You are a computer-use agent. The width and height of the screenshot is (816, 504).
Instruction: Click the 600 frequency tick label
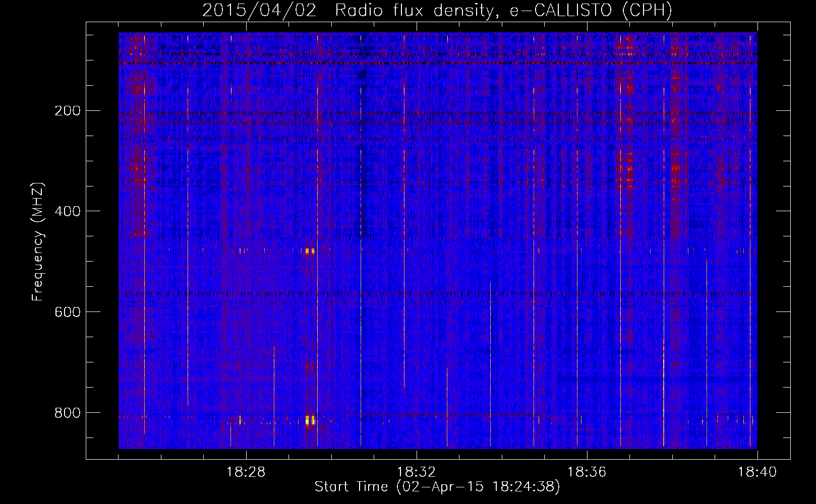click(68, 312)
